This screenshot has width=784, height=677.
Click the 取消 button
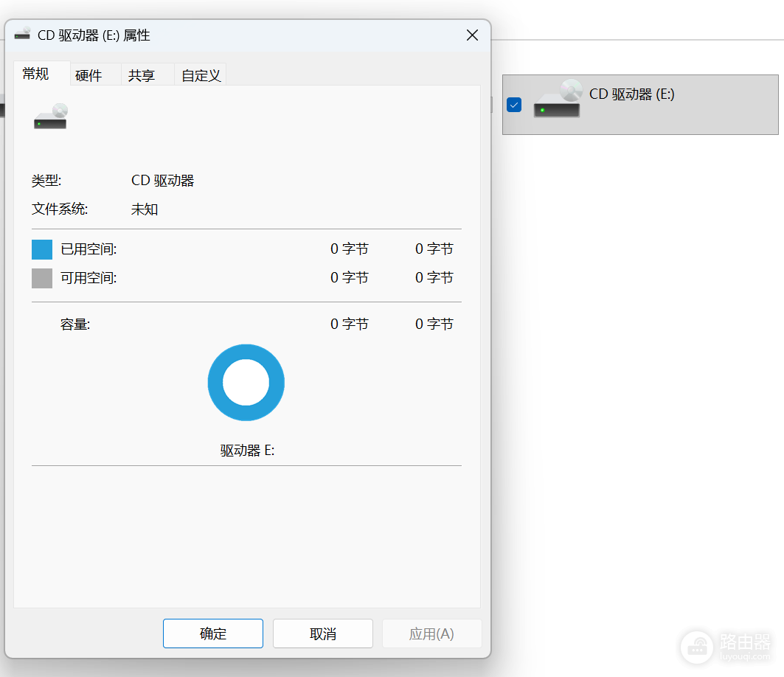click(323, 633)
